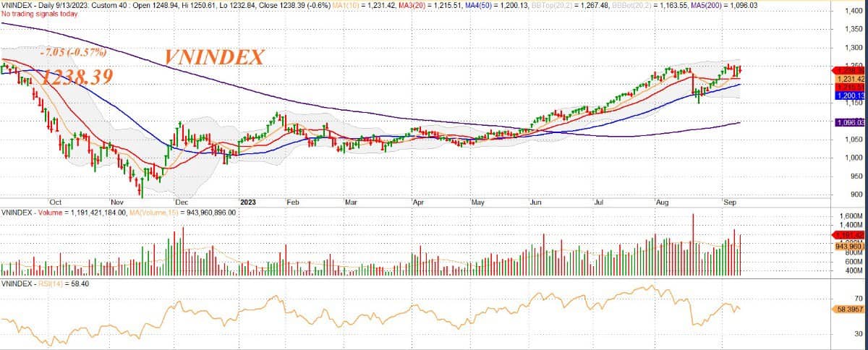Image resolution: width=868 pixels, height=350 pixels.
Task: Click the 1,600M volume axis label
Action: click(852, 215)
